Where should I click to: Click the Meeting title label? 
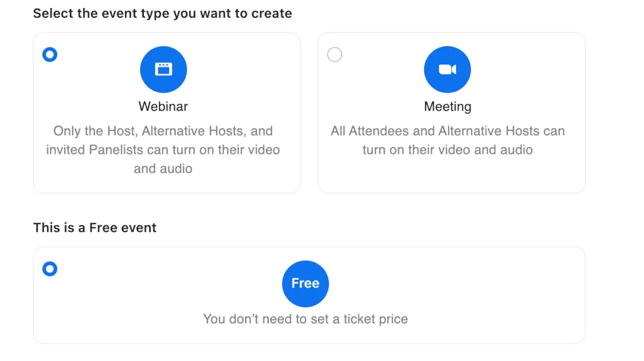pos(448,106)
